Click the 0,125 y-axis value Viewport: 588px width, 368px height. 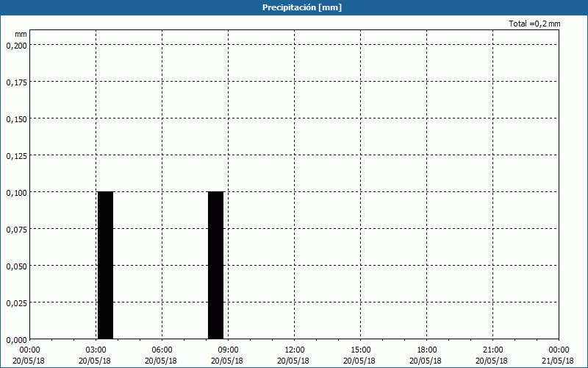pyautogui.click(x=16, y=156)
